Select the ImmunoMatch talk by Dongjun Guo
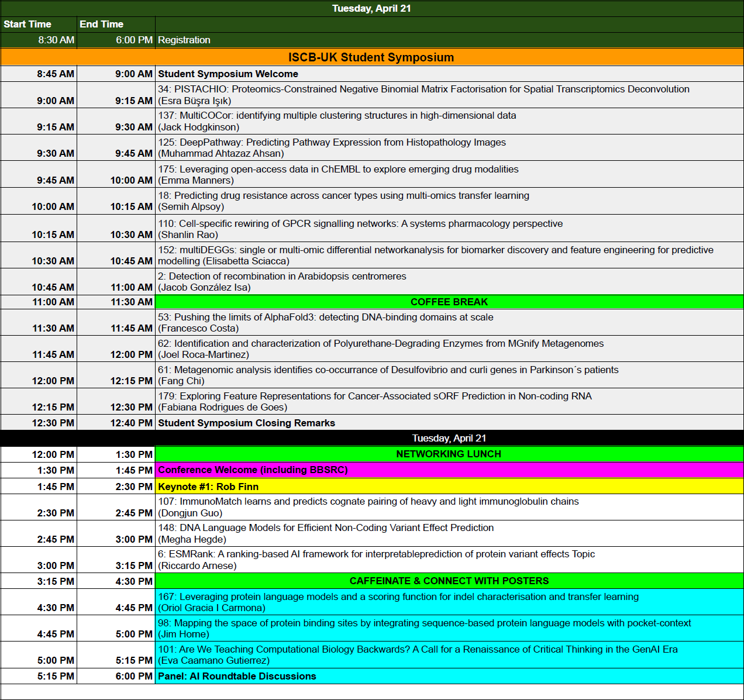 tap(368, 507)
